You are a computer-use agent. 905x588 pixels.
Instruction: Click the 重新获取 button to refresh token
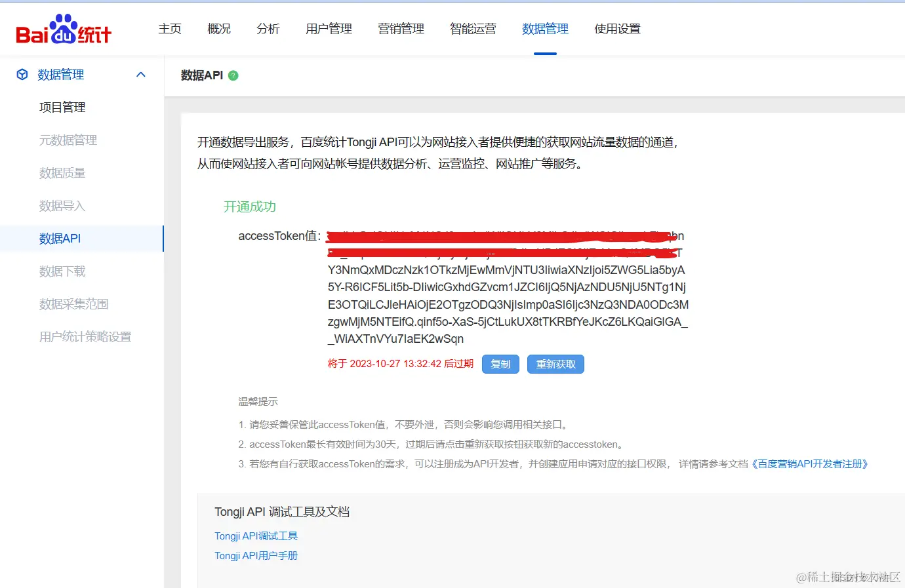pyautogui.click(x=555, y=364)
